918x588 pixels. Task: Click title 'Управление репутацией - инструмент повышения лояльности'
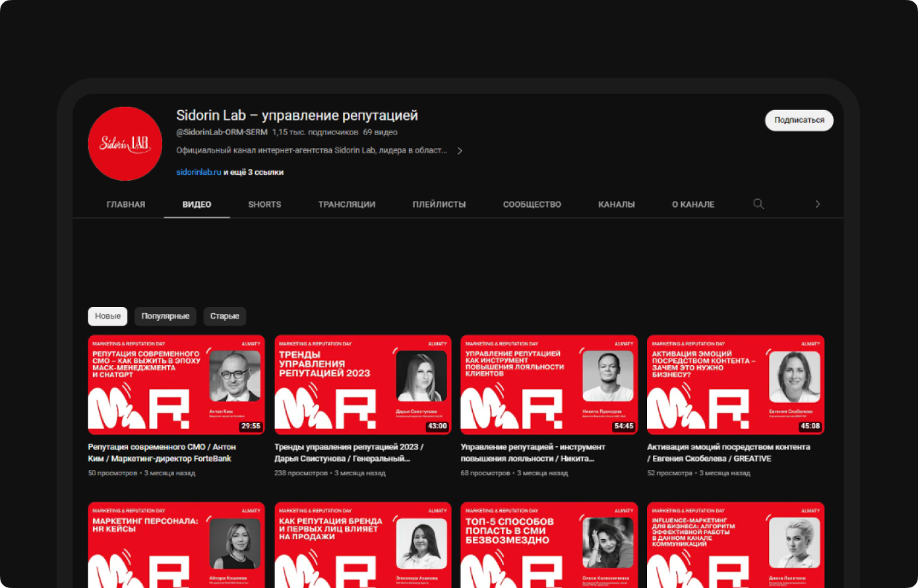533,453
